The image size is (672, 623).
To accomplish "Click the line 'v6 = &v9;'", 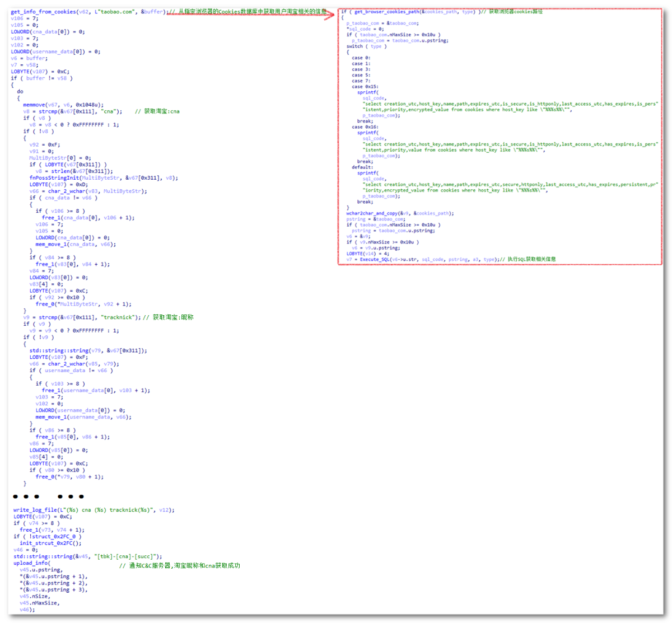I will pos(358,236).
